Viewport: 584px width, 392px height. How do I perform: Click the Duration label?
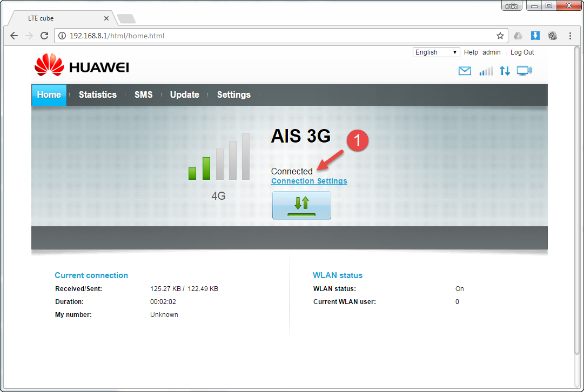click(69, 302)
